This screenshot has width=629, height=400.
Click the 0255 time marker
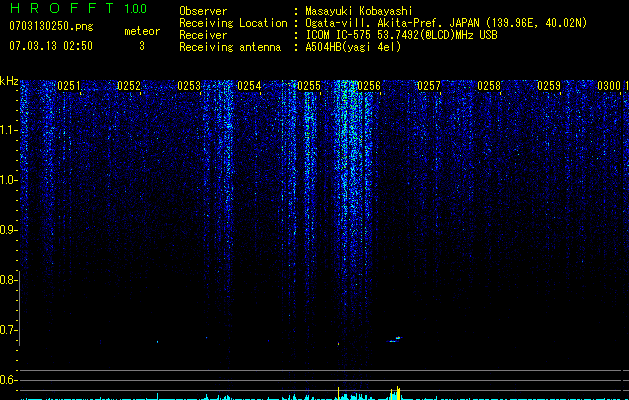click(309, 86)
